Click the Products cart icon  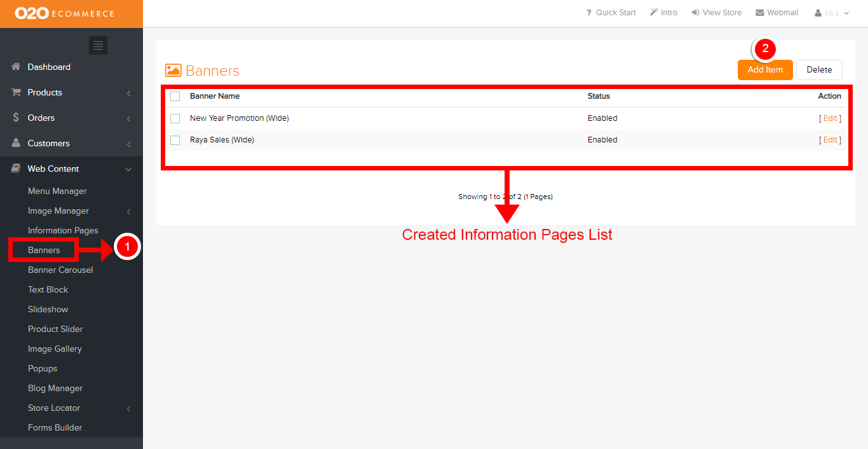(x=17, y=92)
